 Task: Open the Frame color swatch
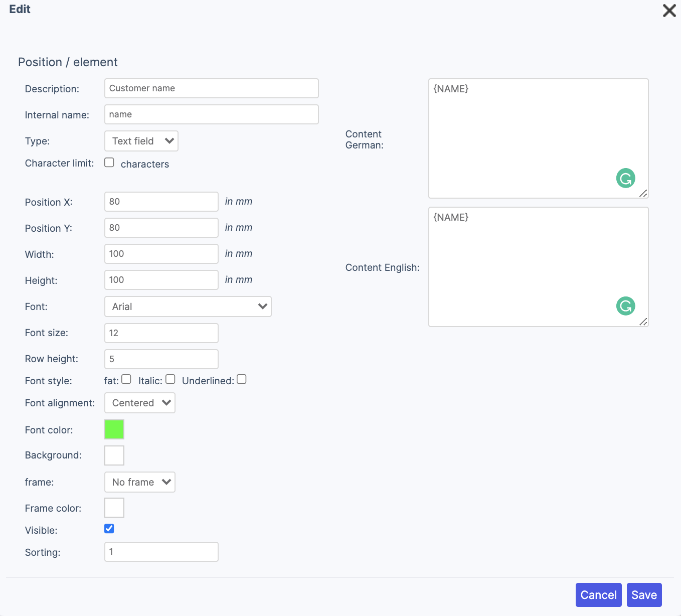click(x=114, y=508)
